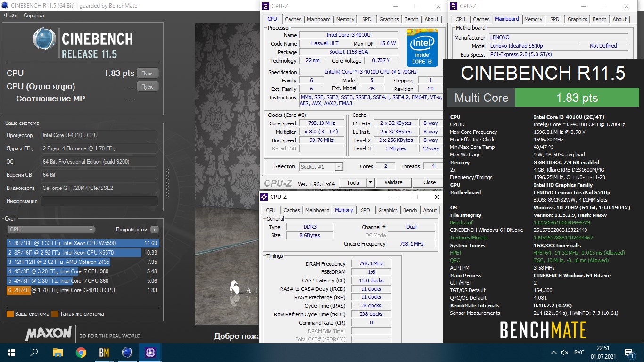Image resolution: width=644 pixels, height=362 pixels.
Task: Open the Socket #1 selection dropdown
Action: (322, 166)
